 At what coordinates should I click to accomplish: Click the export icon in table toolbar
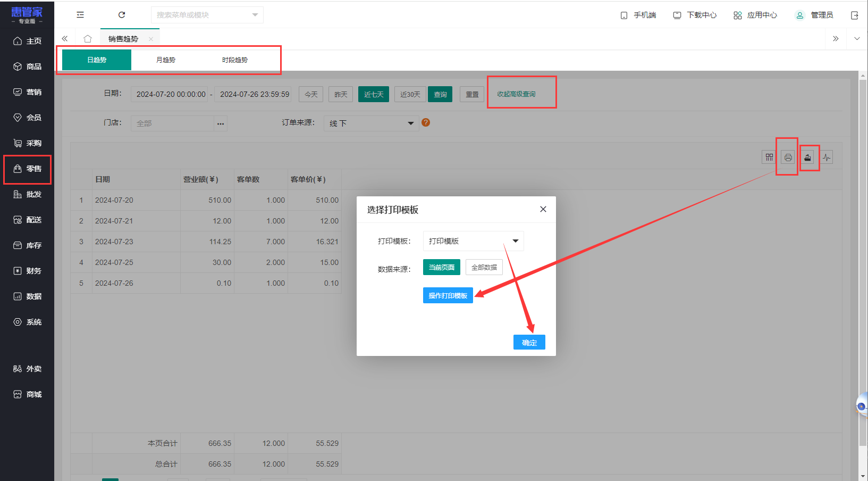click(808, 157)
